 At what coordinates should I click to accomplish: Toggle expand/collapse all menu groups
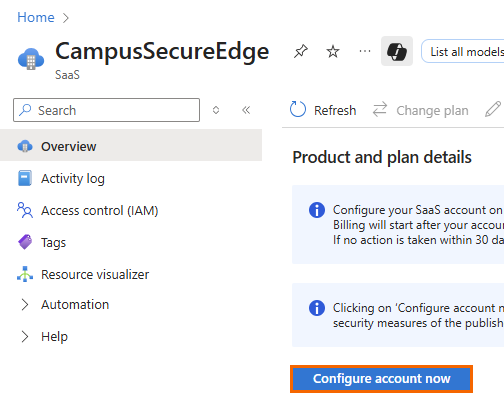tap(216, 110)
